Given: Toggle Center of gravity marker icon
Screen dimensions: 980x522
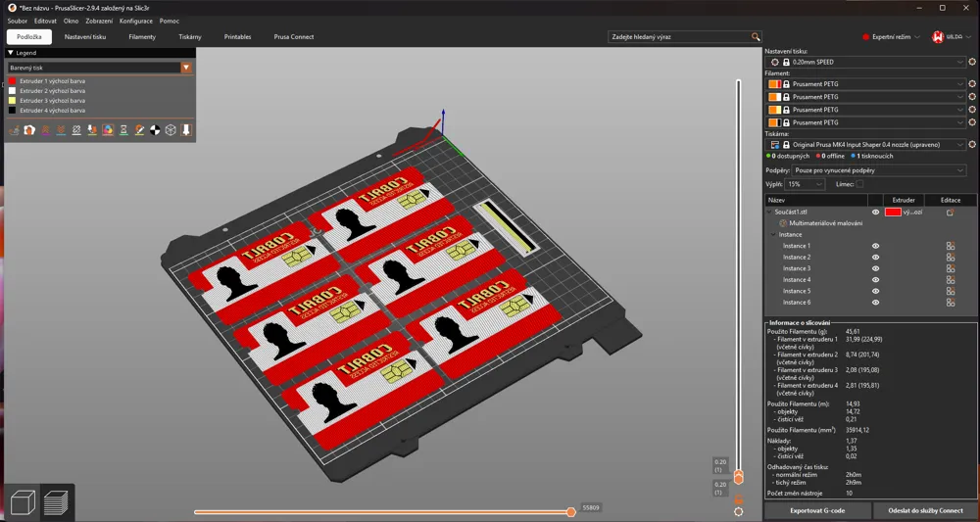Looking at the screenshot, I should coord(155,130).
